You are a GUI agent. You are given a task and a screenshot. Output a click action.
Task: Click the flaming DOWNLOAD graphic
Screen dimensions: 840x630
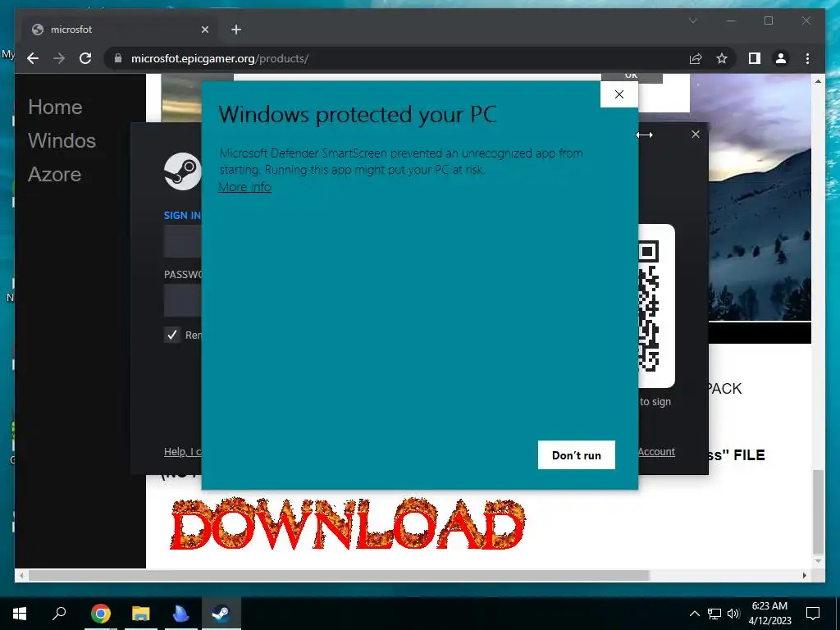pos(347,524)
